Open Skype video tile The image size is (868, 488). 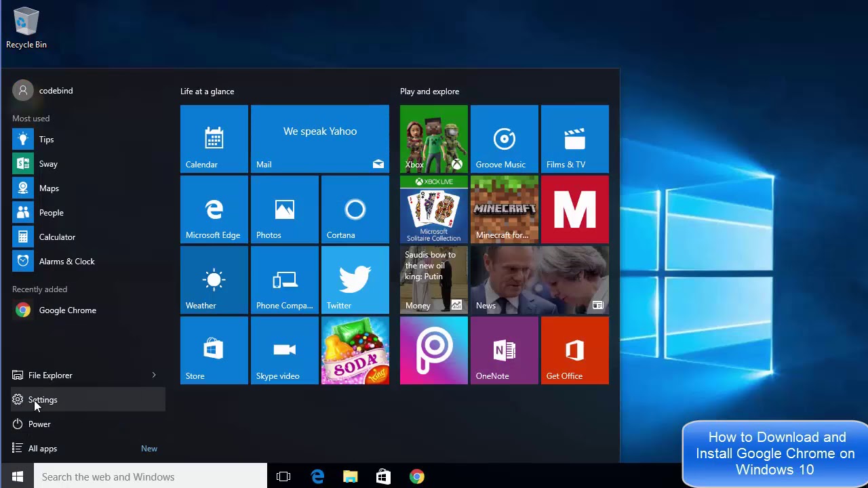[285, 350]
